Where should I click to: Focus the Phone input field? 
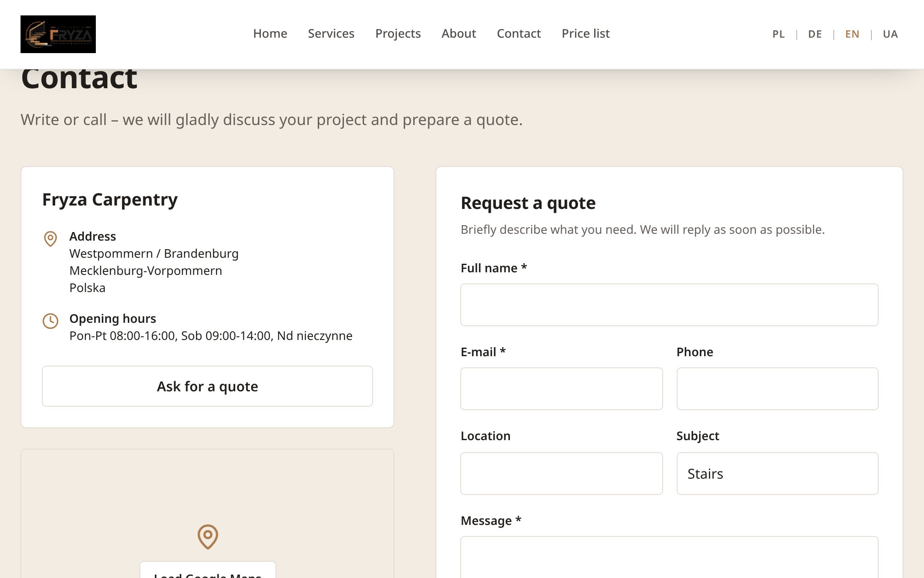click(x=778, y=389)
